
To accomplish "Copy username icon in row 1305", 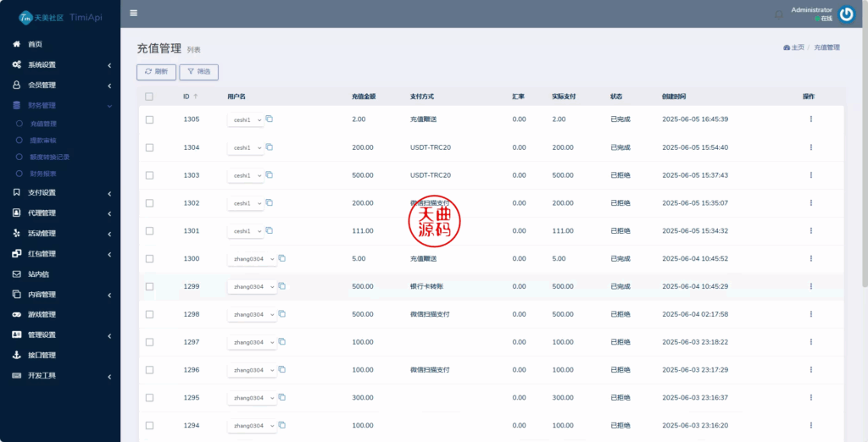I will (269, 119).
